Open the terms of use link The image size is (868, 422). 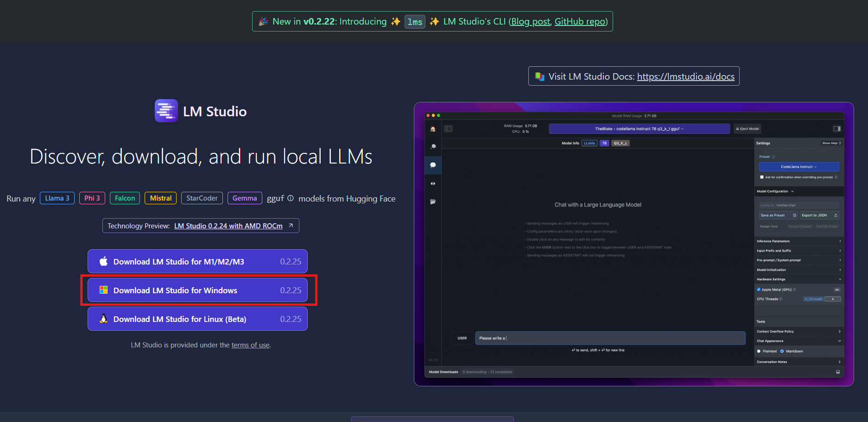click(x=250, y=345)
